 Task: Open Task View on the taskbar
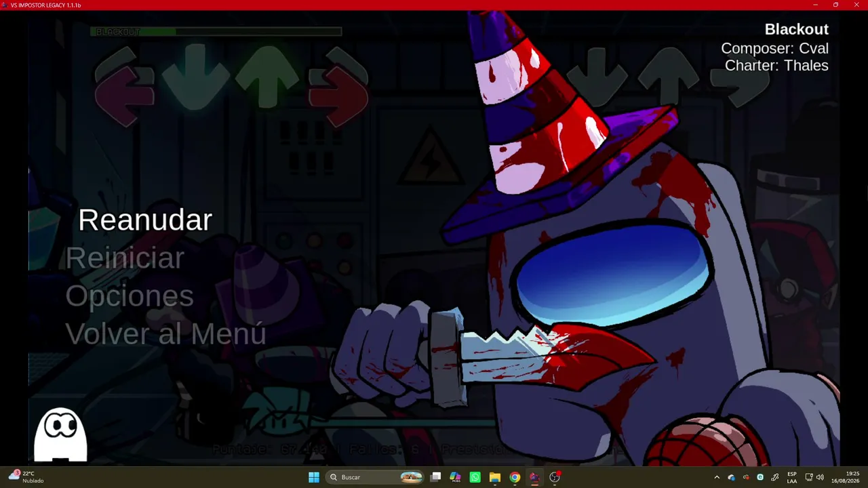436,477
